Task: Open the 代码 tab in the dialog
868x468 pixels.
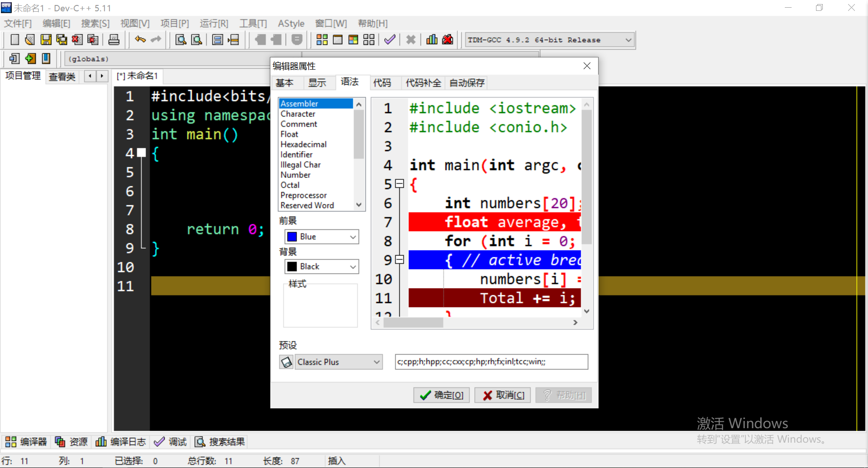Action: (x=382, y=83)
